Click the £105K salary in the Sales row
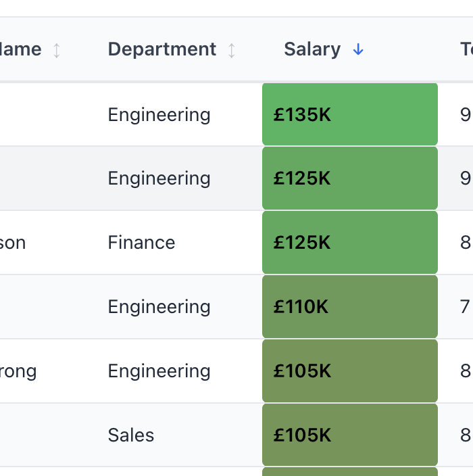 click(x=350, y=435)
